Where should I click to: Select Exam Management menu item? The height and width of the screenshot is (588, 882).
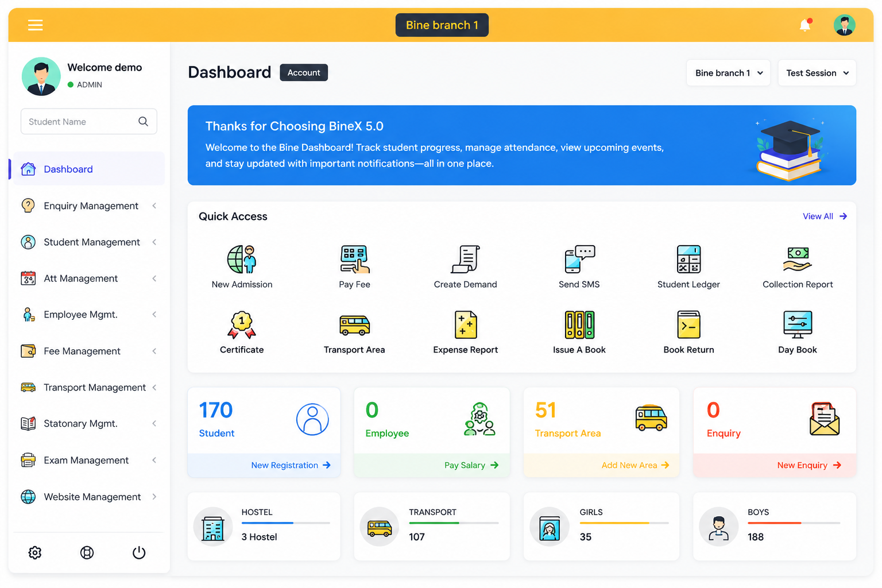point(87,460)
